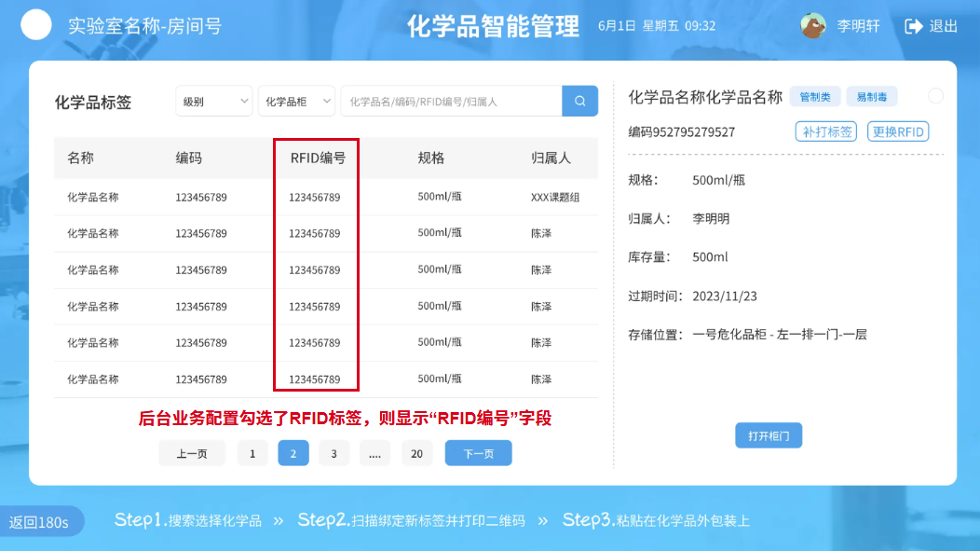Viewport: 980px width, 551px height.
Task: Click the 更换RFID button
Action: [897, 132]
